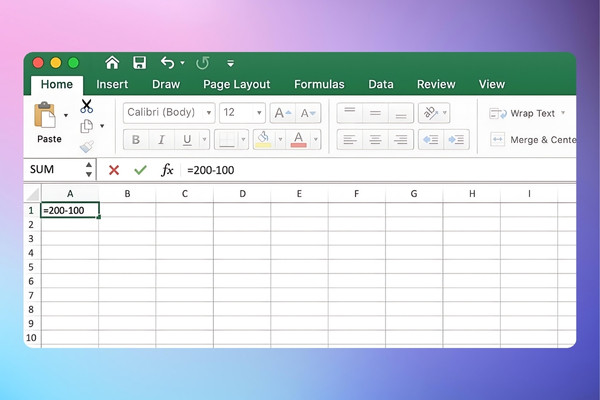
Task: Open the Name Box function list arrows
Action: [x=89, y=170]
